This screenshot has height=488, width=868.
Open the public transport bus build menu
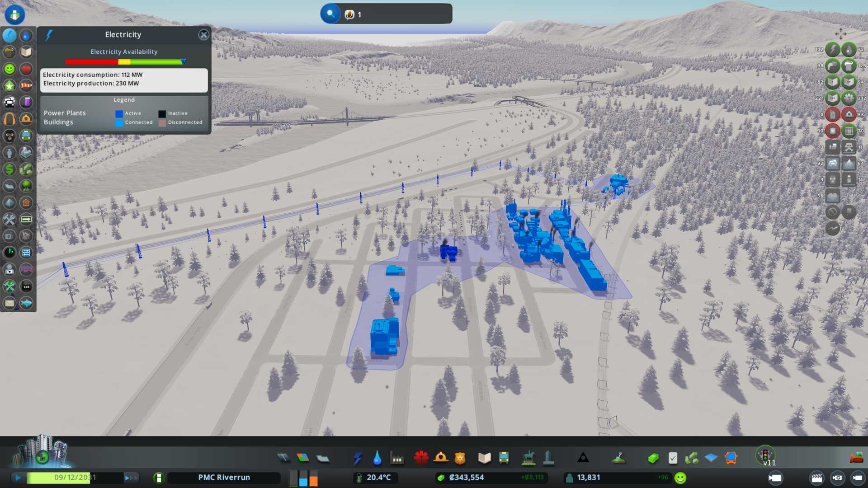coord(504,458)
